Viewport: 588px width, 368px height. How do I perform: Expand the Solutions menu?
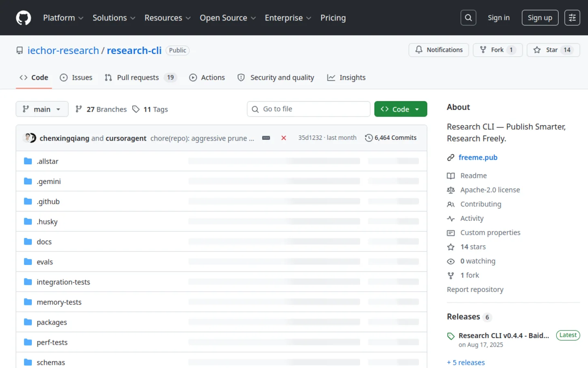point(114,18)
